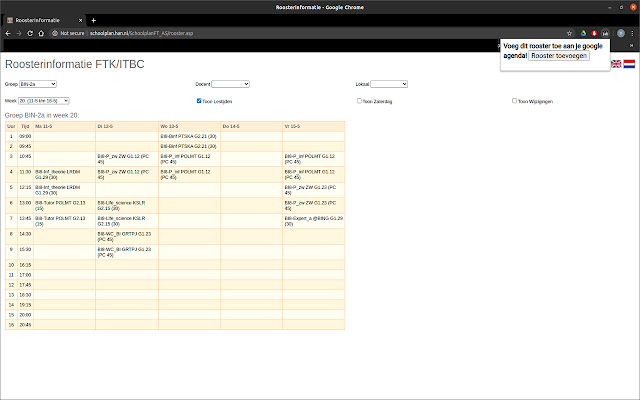The image size is (640, 400).
Task: Click the Ma 11-5 column header
Action: pyautogui.click(x=64, y=127)
